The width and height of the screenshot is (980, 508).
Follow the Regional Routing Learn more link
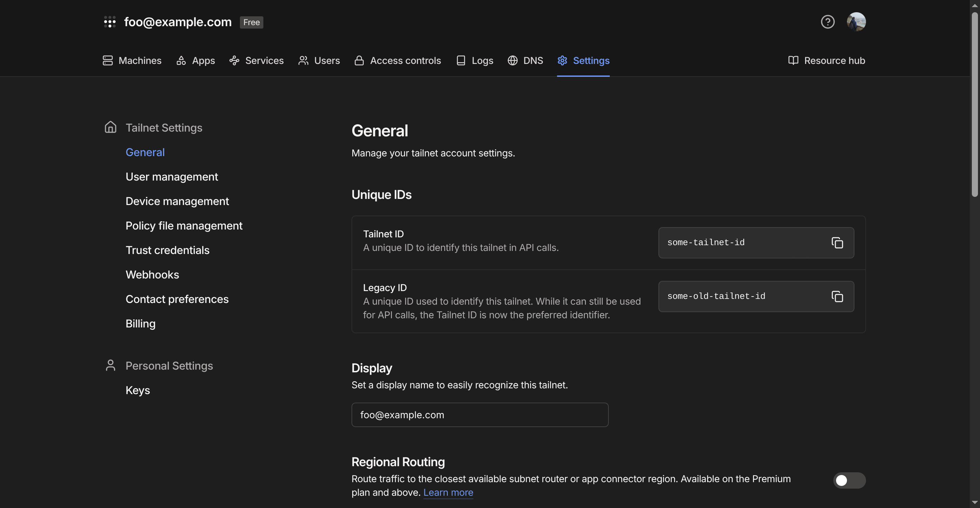tap(448, 492)
